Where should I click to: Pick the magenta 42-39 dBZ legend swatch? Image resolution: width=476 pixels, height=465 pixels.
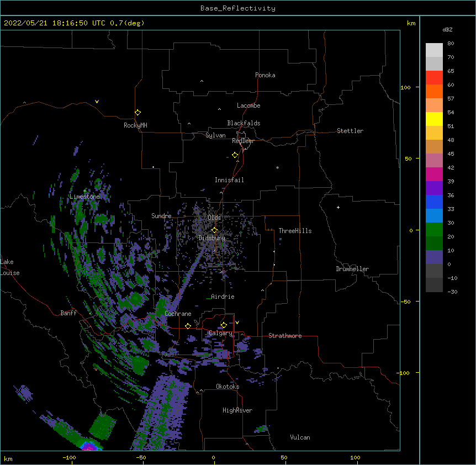pyautogui.click(x=434, y=174)
